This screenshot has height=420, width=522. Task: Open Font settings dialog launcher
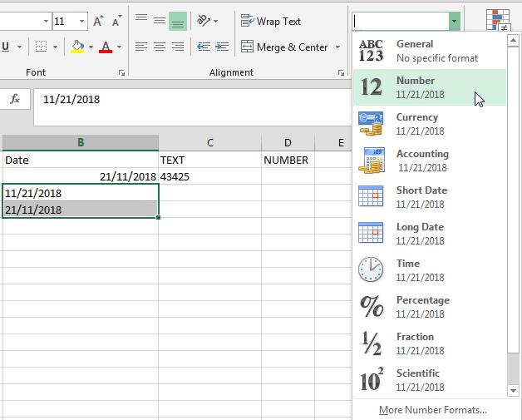(x=121, y=72)
